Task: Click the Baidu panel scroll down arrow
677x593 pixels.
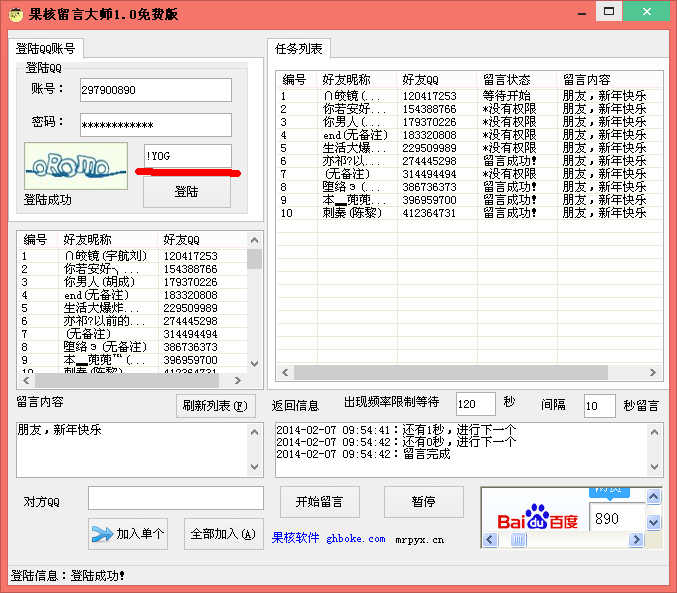Action: point(654,523)
